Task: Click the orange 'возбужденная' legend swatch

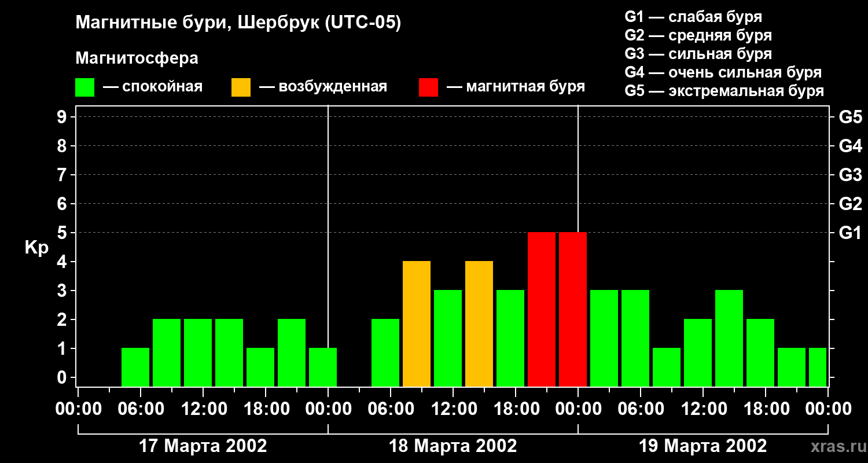Action: (241, 87)
